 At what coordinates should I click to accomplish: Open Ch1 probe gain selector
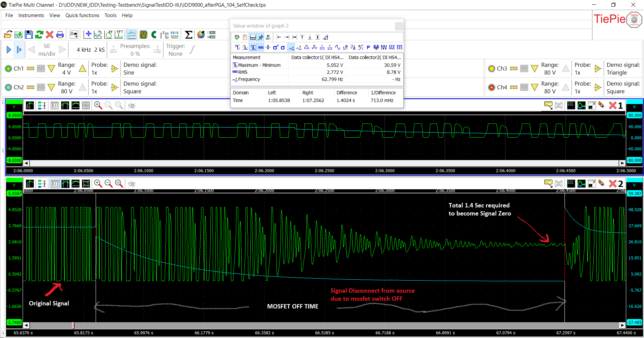pyautogui.click(x=115, y=68)
